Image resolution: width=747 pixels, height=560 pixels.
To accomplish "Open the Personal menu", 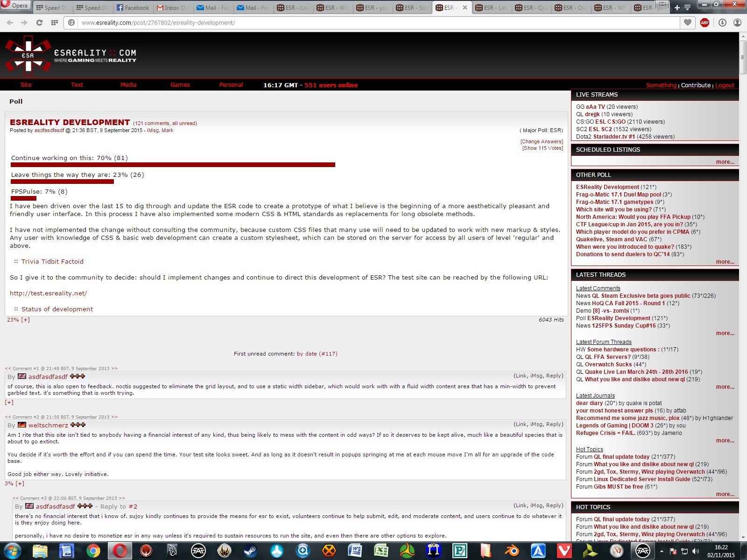I will click(231, 84).
